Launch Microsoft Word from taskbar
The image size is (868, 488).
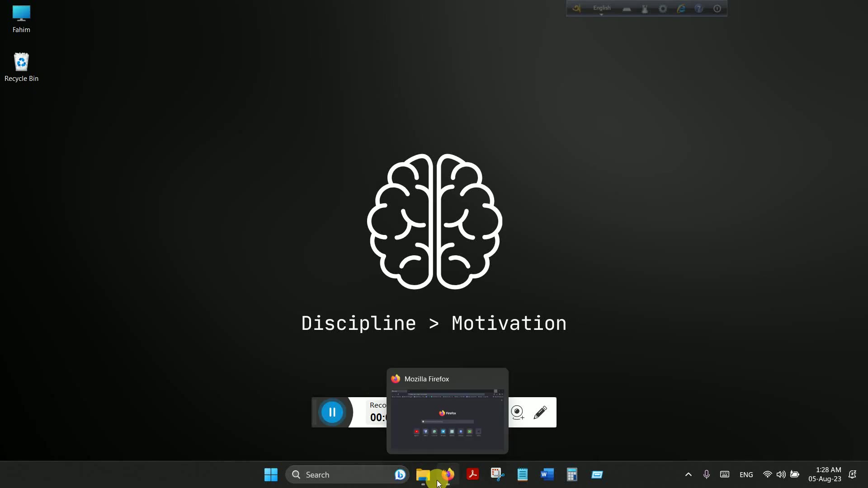(547, 474)
